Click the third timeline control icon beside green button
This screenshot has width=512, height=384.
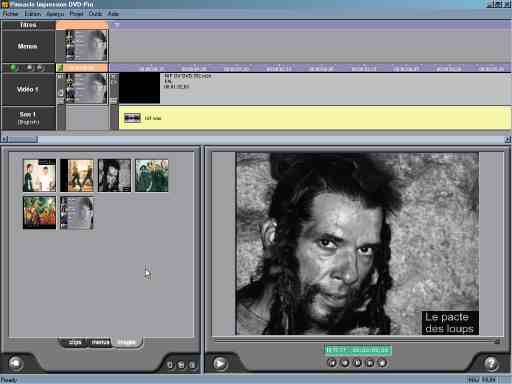point(40,68)
